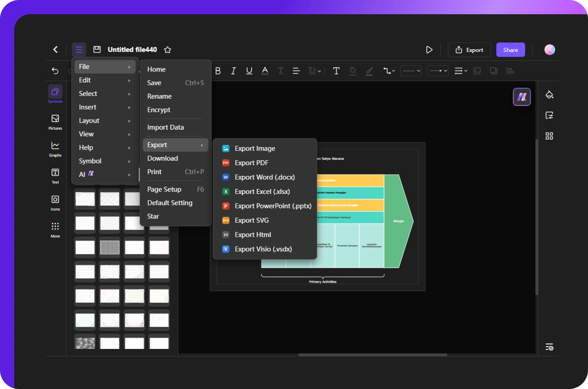This screenshot has height=389, width=588.
Task: Expand the Edit submenu
Action: click(105, 80)
